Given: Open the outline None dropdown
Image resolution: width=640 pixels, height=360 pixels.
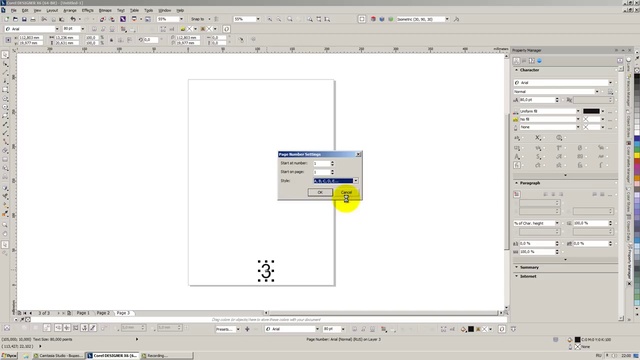Looking at the screenshot, I should pos(578,127).
